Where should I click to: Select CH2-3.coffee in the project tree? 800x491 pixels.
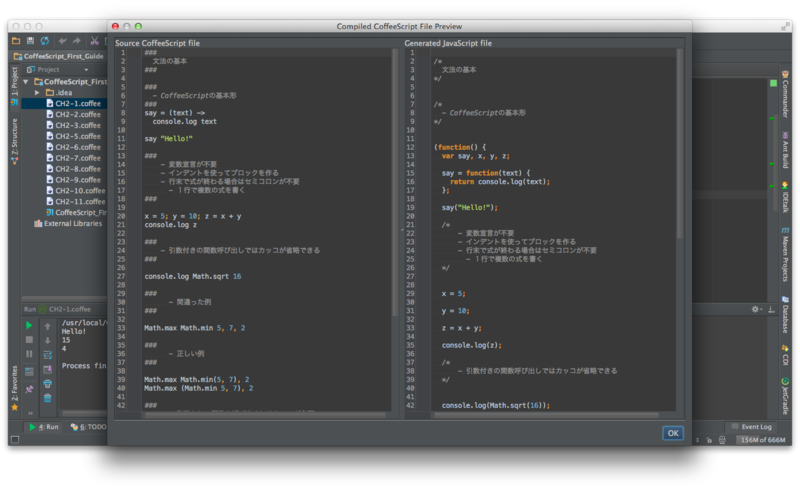click(73, 125)
